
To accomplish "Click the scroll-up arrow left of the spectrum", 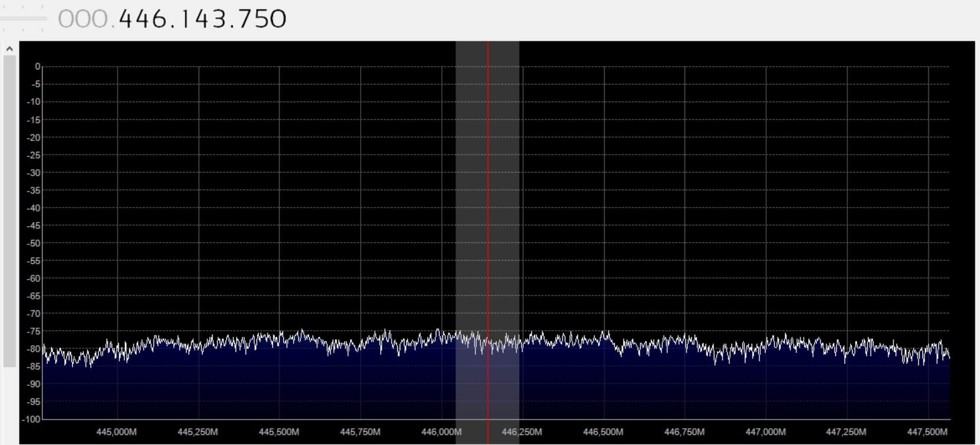I will coord(9,48).
